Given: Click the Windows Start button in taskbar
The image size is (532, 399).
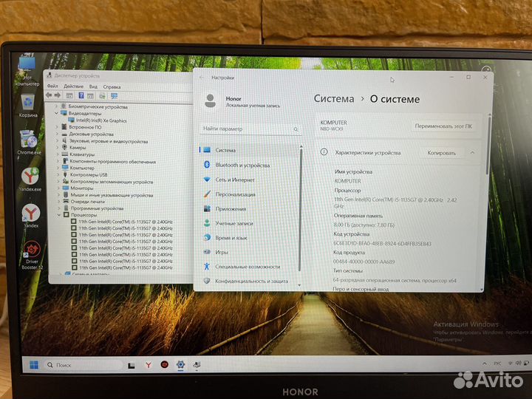Looking at the screenshot, I should (x=33, y=364).
